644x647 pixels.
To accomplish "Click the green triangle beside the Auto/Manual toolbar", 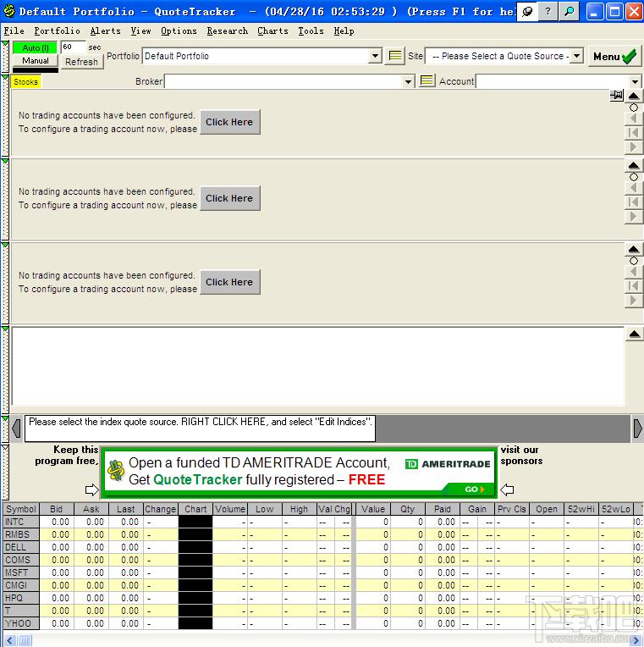I will 5,44.
